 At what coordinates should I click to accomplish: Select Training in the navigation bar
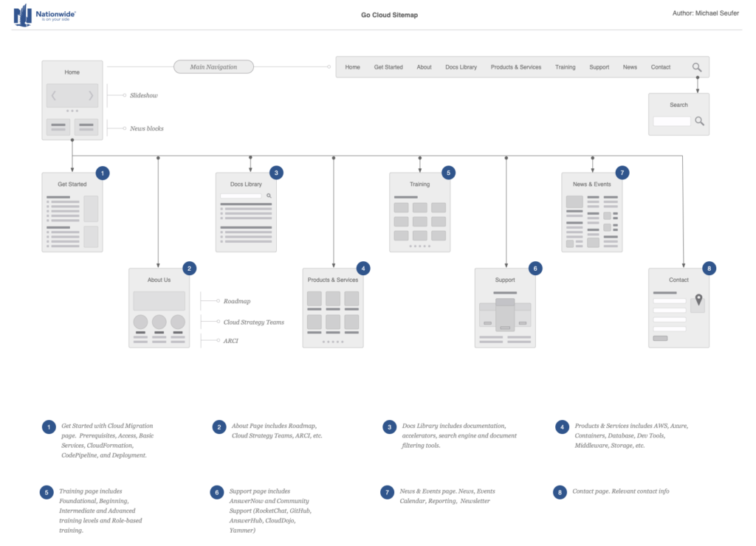pos(565,67)
